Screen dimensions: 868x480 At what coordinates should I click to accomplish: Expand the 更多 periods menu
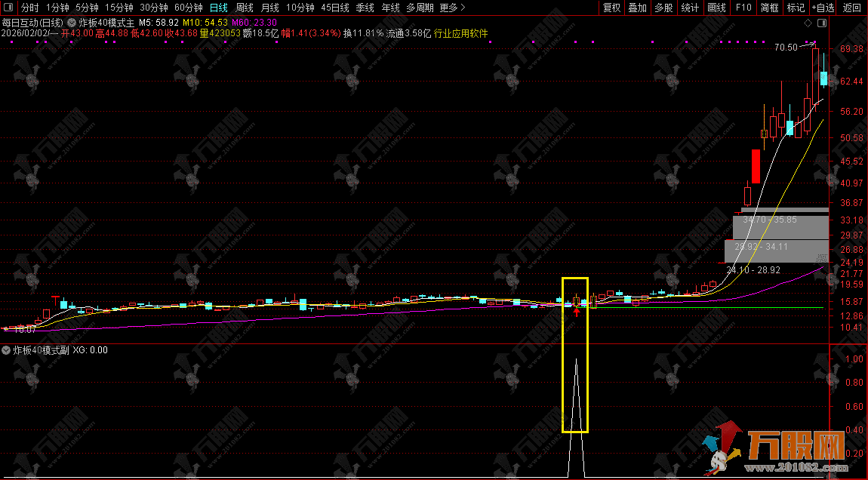(451, 8)
